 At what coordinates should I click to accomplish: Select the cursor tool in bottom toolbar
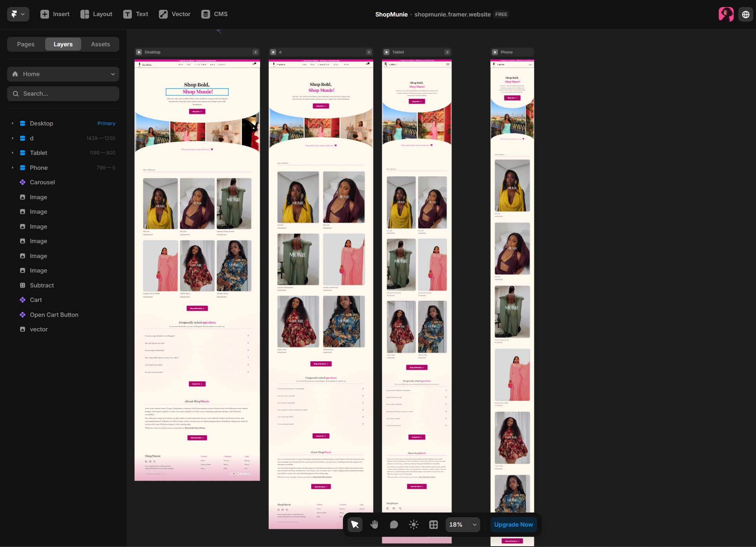(x=355, y=524)
